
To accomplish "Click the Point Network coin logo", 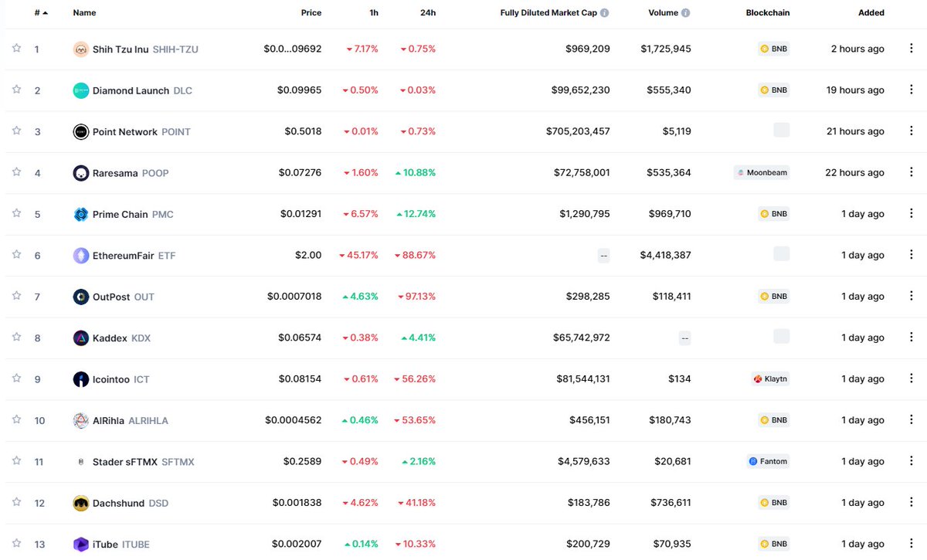I will (x=81, y=132).
